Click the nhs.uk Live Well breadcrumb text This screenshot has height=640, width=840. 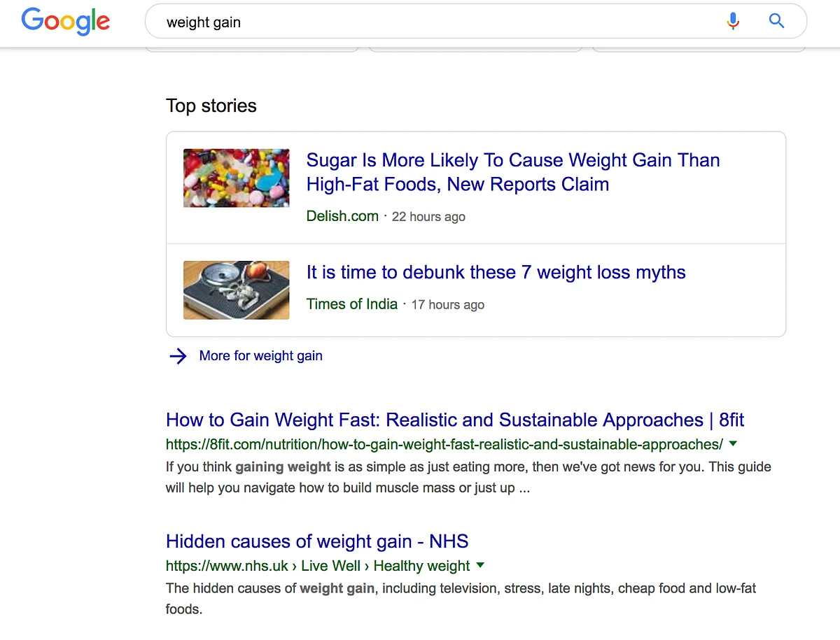[318, 566]
